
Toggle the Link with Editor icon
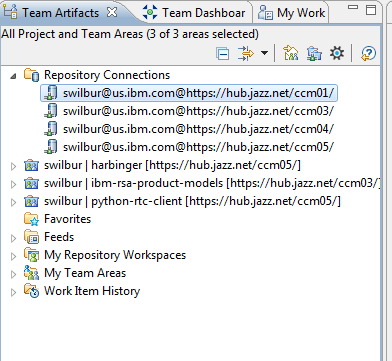click(x=246, y=53)
